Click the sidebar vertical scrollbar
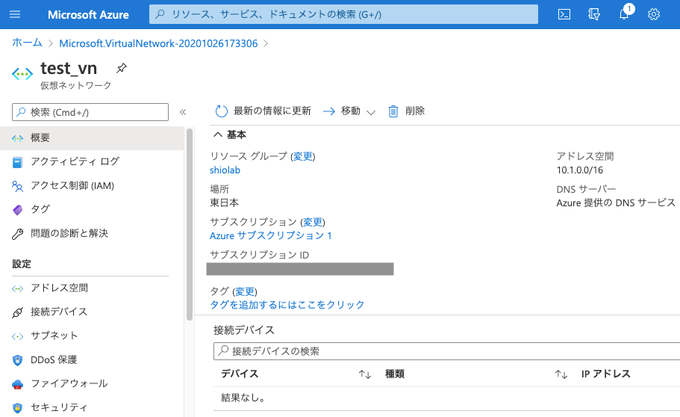This screenshot has height=417, width=680. click(189, 225)
